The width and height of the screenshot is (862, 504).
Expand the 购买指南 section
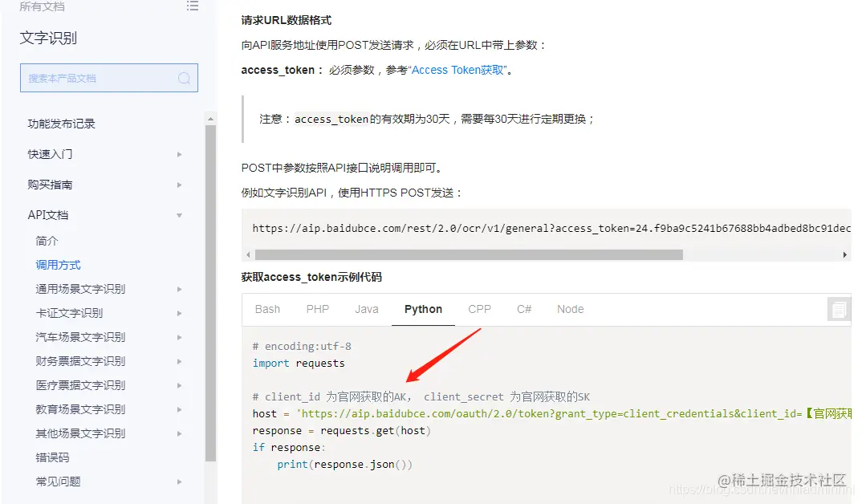(179, 185)
